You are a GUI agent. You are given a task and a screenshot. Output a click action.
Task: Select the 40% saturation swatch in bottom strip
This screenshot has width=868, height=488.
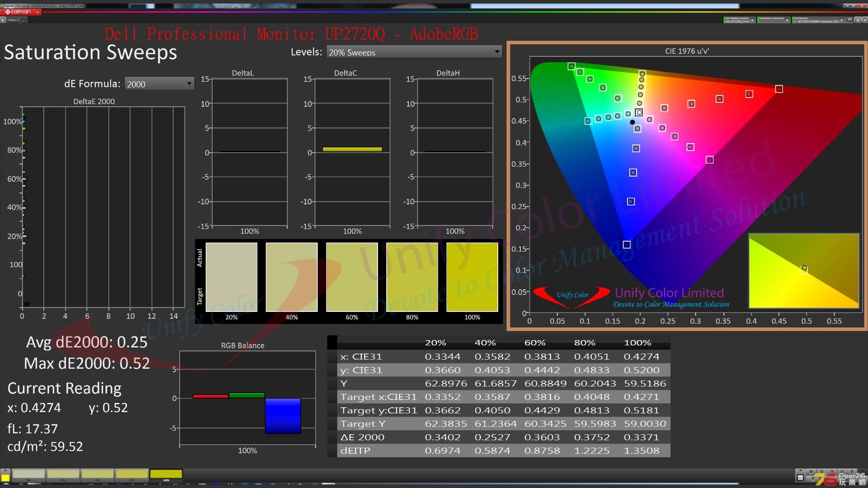pos(63,475)
